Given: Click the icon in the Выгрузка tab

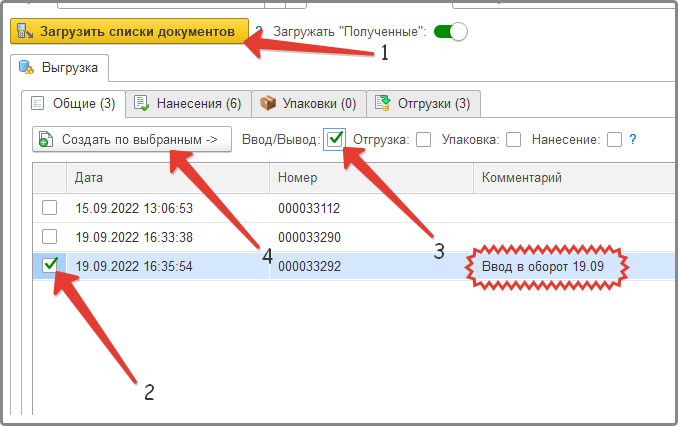Looking at the screenshot, I should [x=26, y=68].
